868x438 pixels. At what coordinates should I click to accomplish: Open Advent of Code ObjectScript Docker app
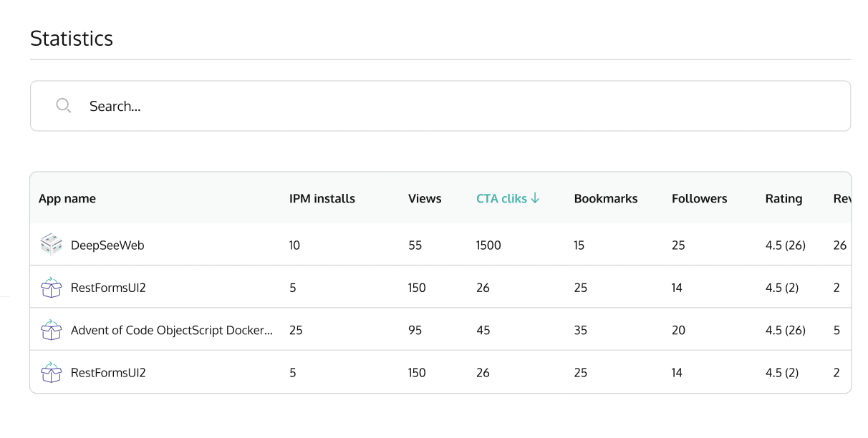click(x=172, y=331)
